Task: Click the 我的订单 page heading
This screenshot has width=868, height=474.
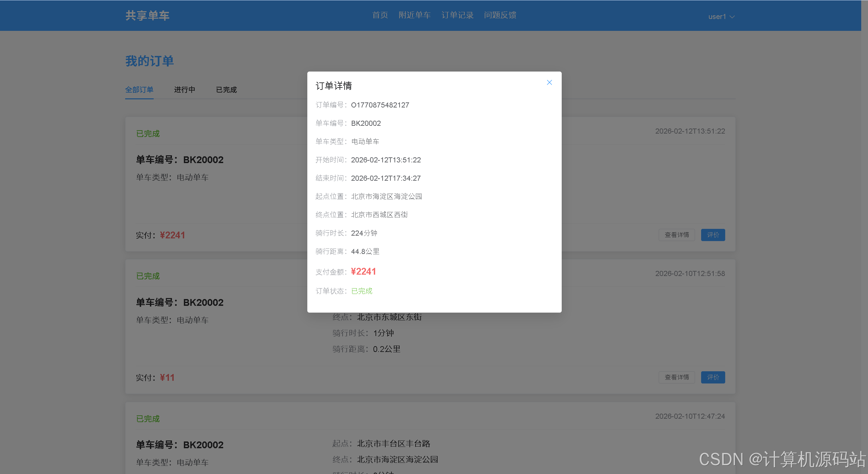Action: (149, 61)
